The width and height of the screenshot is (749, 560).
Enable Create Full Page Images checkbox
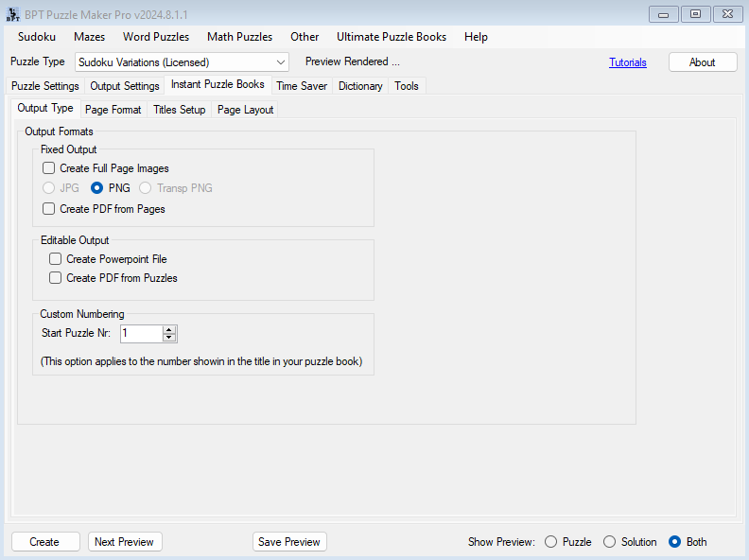click(49, 168)
